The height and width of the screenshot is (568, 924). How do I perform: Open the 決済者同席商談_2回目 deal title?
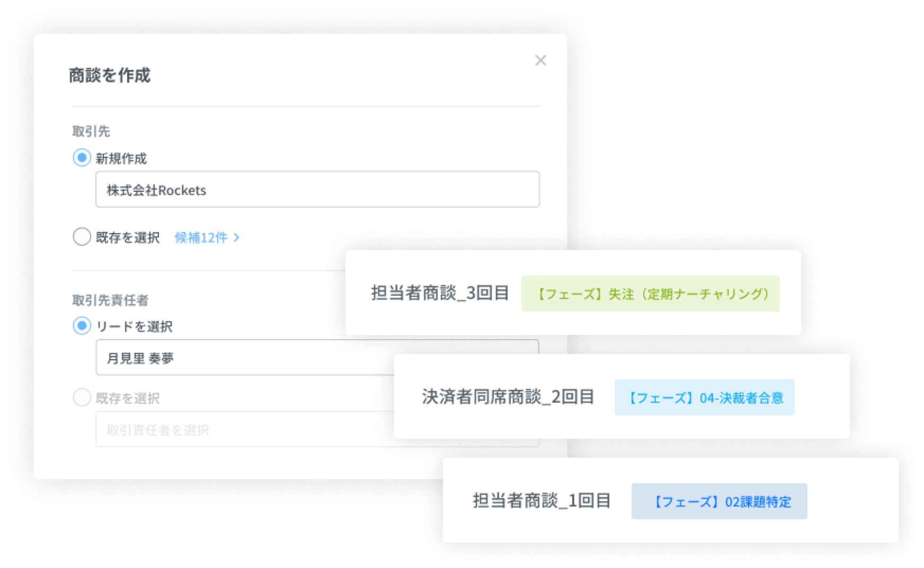click(508, 396)
